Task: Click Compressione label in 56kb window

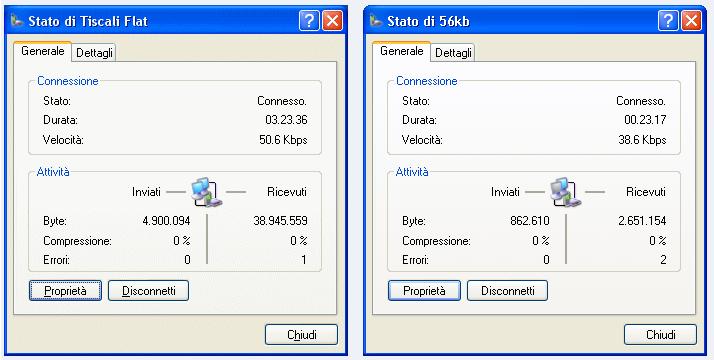Action: click(436, 241)
